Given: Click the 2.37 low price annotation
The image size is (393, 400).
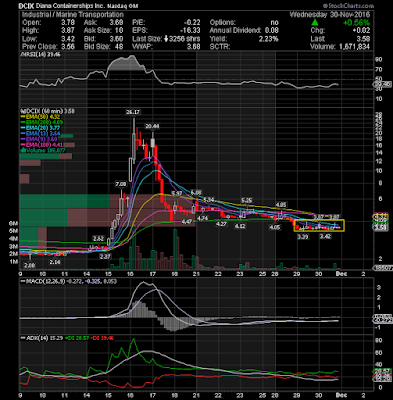Looking at the screenshot, I should [x=105, y=257].
